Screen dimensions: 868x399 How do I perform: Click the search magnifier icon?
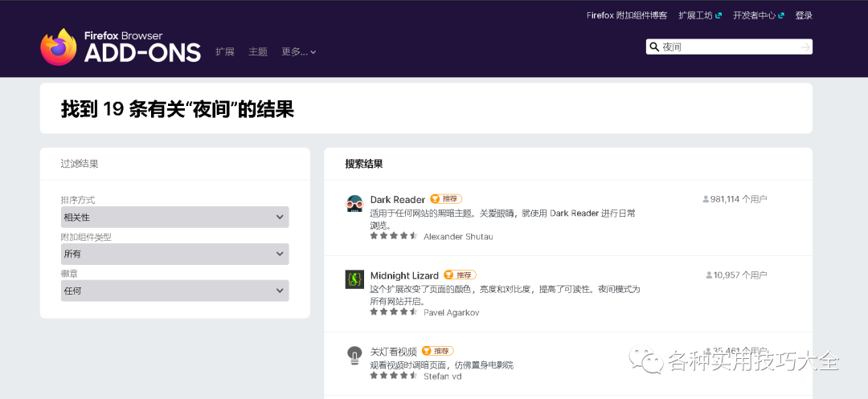click(653, 47)
